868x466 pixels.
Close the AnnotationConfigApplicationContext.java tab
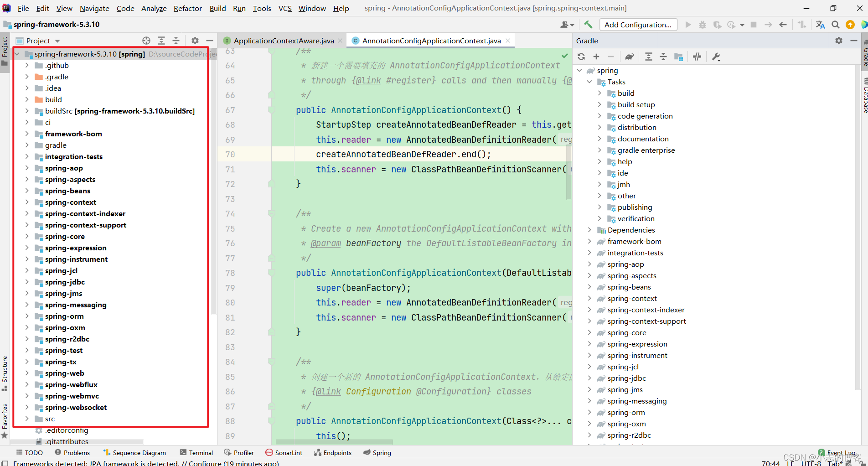[508, 41]
